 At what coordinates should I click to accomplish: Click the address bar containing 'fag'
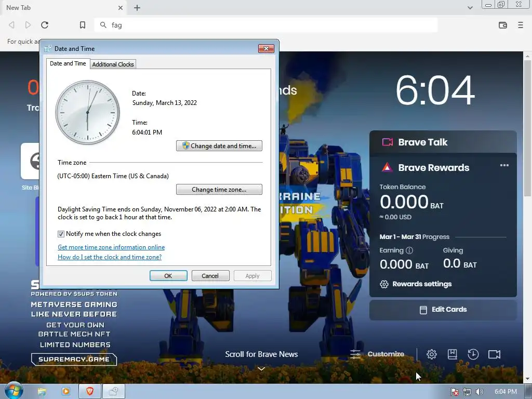266,25
